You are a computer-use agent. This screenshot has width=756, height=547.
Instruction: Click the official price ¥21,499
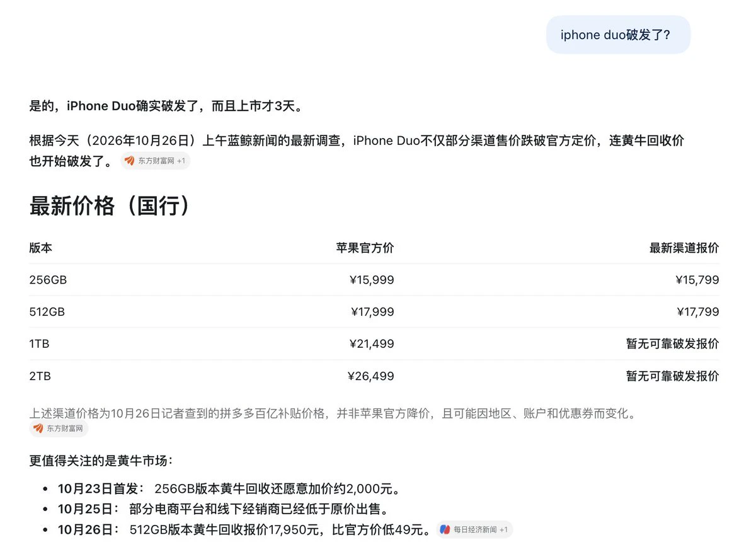tap(372, 344)
